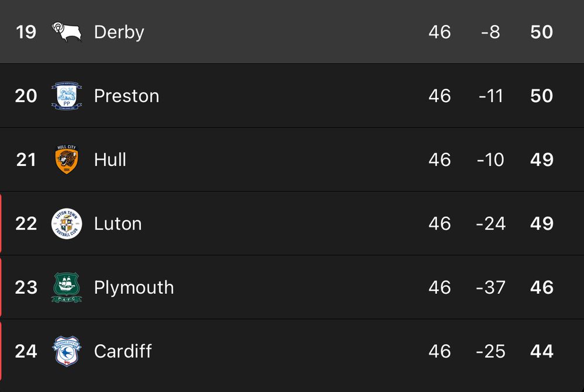Screen dimensions: 584x392
Task: Select Plymouth's goal difference of -37
Action: [490, 287]
